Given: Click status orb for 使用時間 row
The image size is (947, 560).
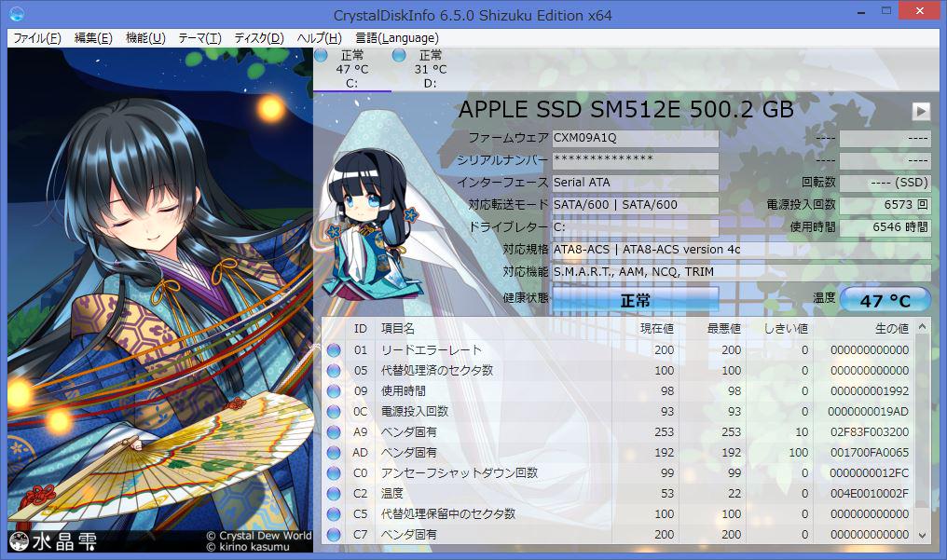Looking at the screenshot, I should tap(334, 391).
